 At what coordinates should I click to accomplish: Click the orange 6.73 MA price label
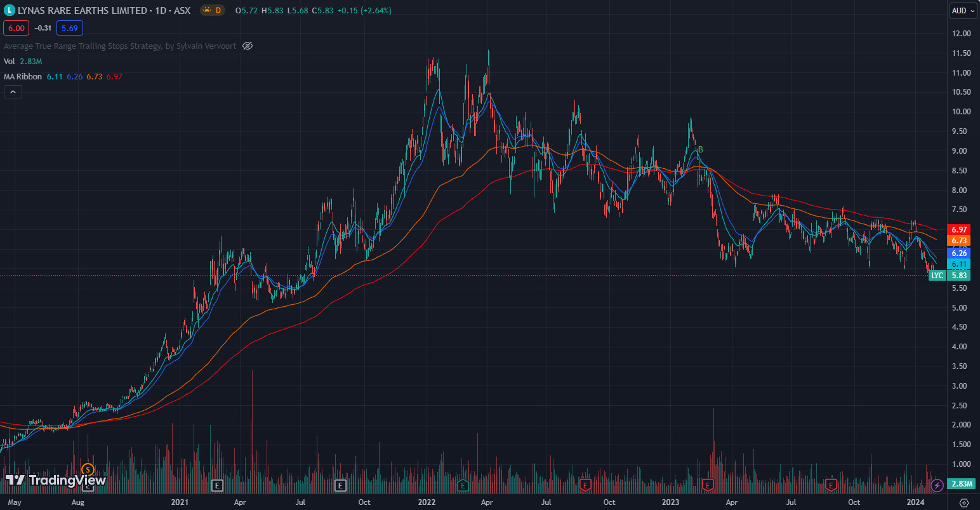[959, 241]
